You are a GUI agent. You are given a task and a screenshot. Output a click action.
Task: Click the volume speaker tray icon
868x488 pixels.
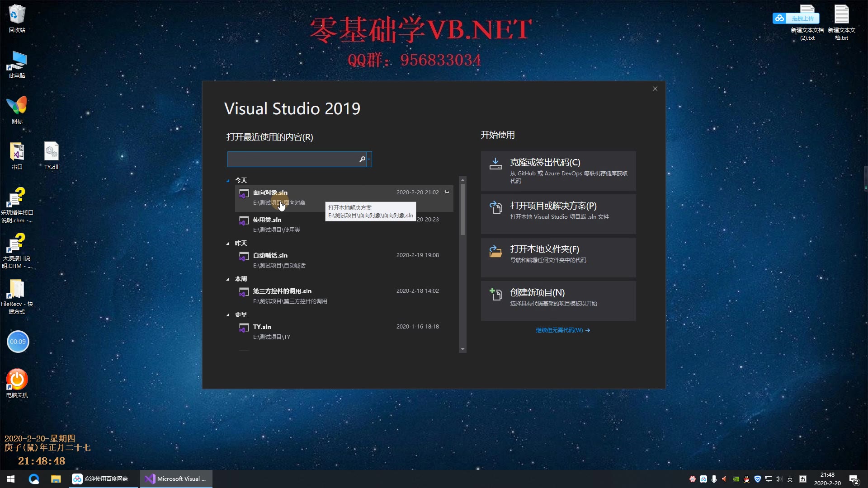coord(778,479)
